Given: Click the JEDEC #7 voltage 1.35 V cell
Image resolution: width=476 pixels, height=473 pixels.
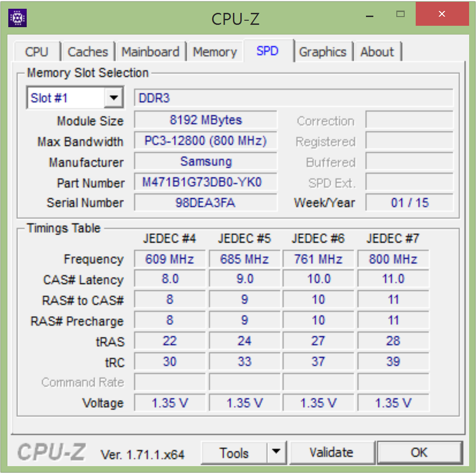Looking at the screenshot, I should coord(393,403).
